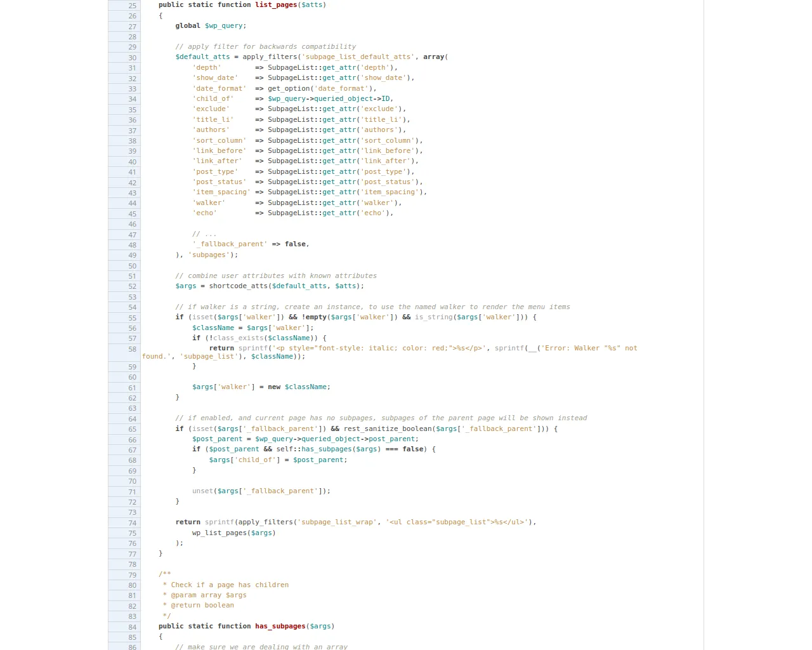Click line number 84 in the gutter
The width and height of the screenshot is (812, 650).
(132, 627)
